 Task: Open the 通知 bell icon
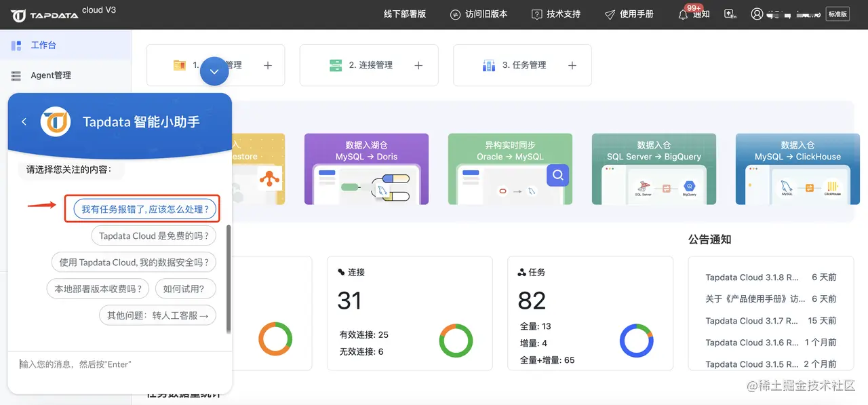[x=684, y=14]
